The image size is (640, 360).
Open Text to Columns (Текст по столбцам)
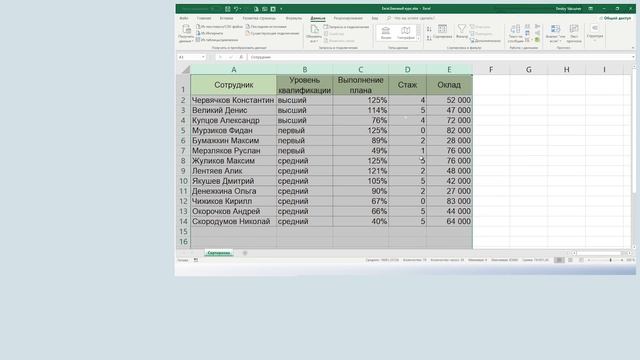coord(516,33)
